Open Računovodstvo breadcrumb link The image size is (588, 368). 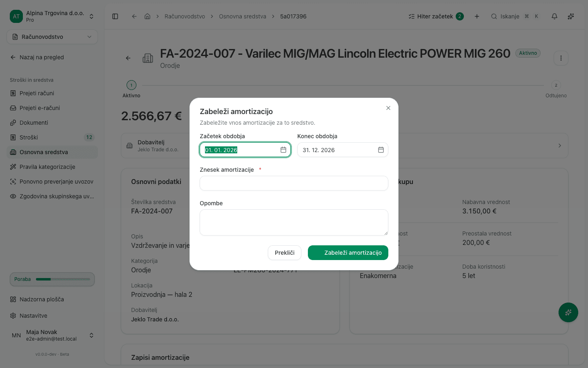tap(185, 16)
